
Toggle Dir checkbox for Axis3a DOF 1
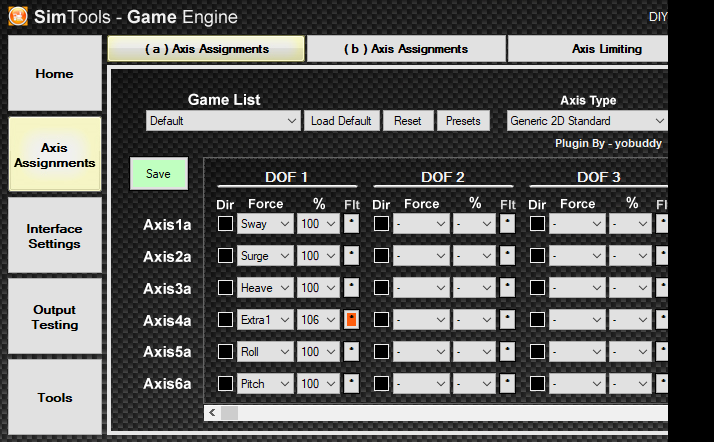pyautogui.click(x=225, y=287)
